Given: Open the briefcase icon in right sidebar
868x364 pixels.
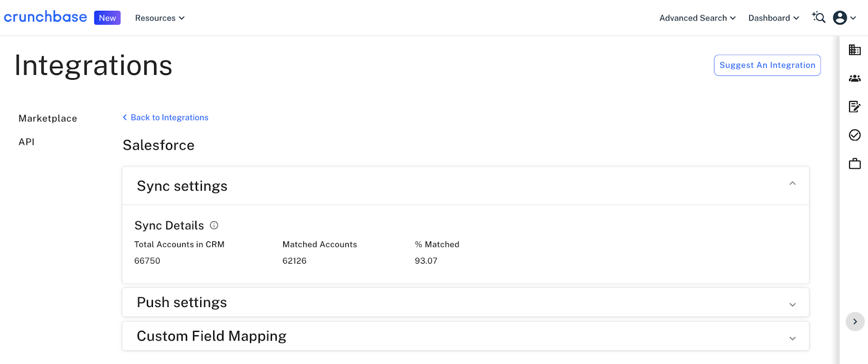Looking at the screenshot, I should 854,163.
